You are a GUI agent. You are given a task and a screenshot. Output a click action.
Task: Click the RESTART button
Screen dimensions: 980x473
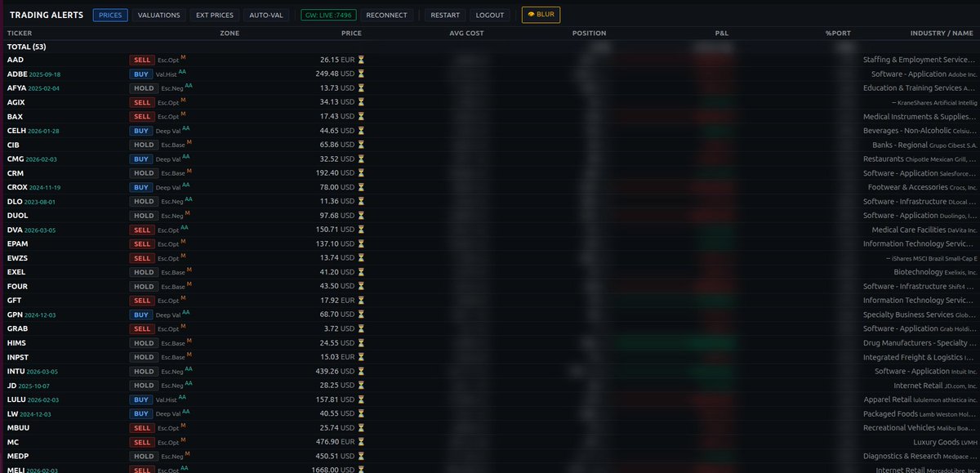(445, 16)
